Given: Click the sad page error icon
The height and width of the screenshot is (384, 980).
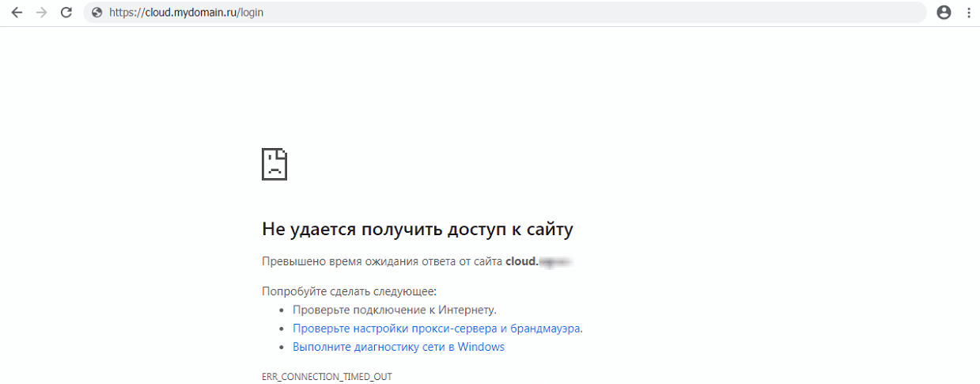Looking at the screenshot, I should pyautogui.click(x=274, y=164).
